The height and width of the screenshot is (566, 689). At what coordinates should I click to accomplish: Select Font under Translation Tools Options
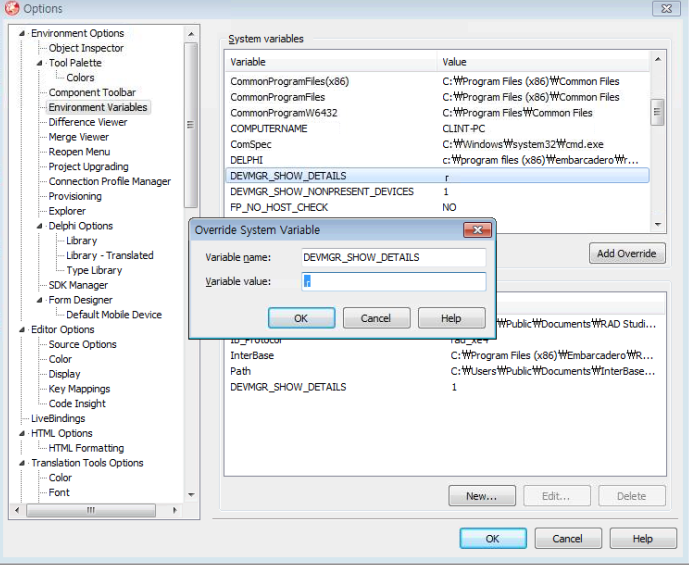coord(59,493)
